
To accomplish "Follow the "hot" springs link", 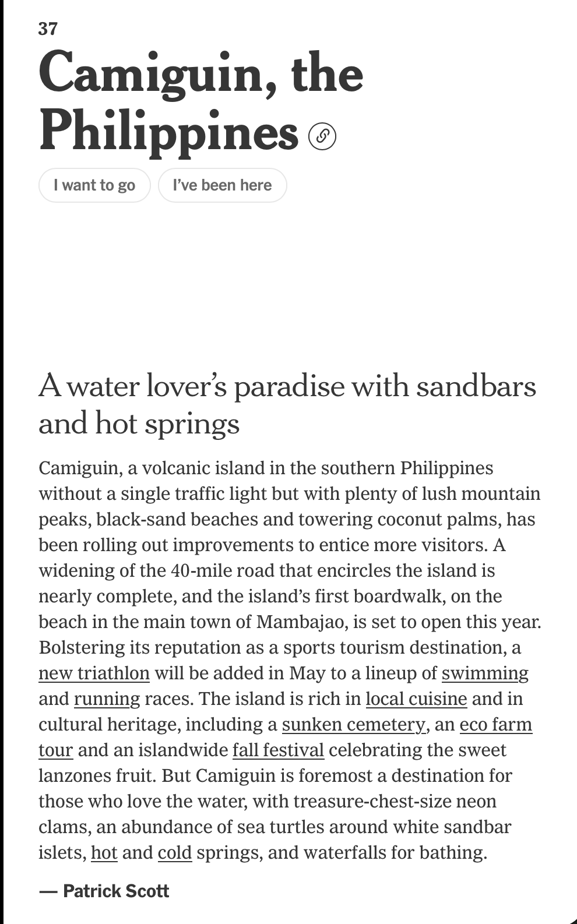I will tap(104, 852).
